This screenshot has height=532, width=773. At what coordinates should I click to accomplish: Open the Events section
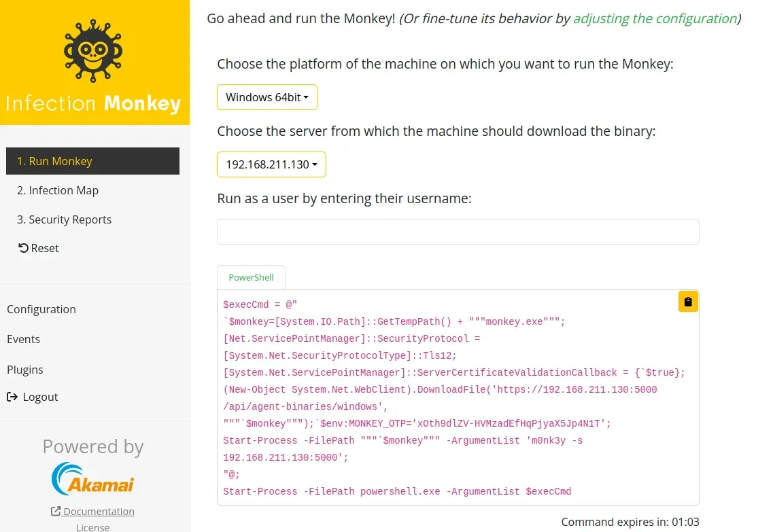(23, 339)
